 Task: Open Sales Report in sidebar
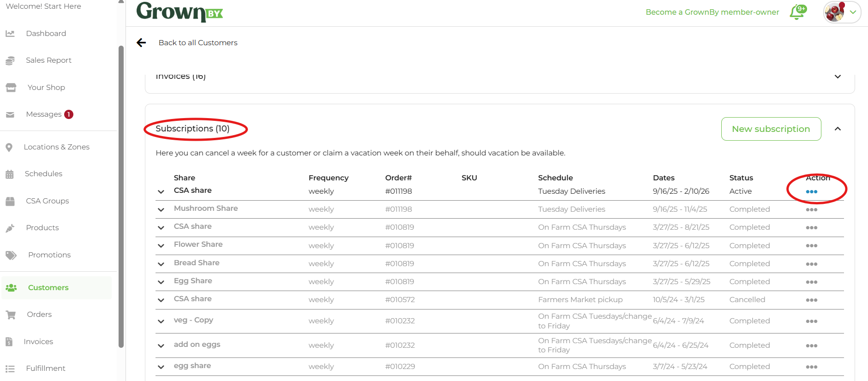(48, 60)
